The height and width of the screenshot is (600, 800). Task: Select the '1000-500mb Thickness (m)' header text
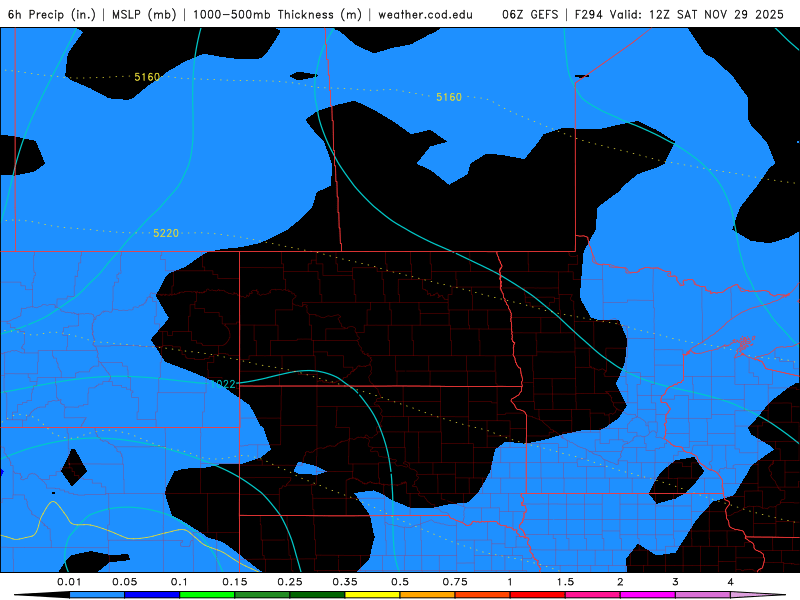[277, 14]
